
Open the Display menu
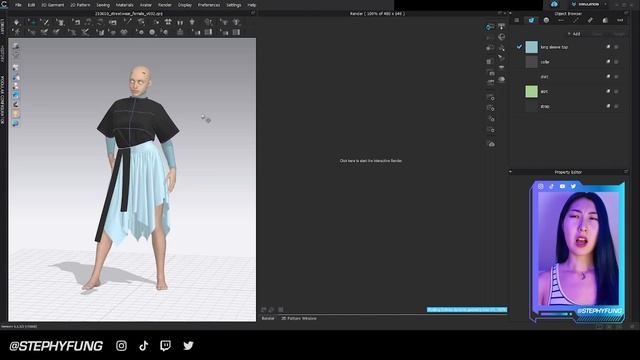(x=185, y=5)
